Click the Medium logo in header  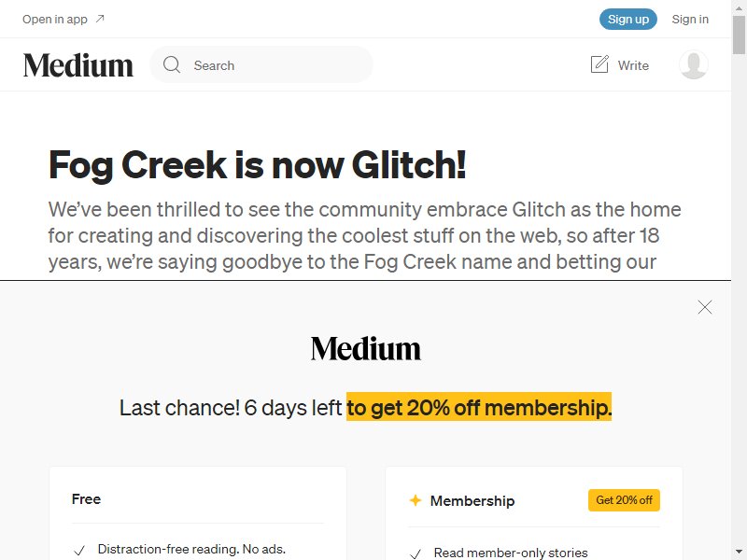(x=78, y=65)
